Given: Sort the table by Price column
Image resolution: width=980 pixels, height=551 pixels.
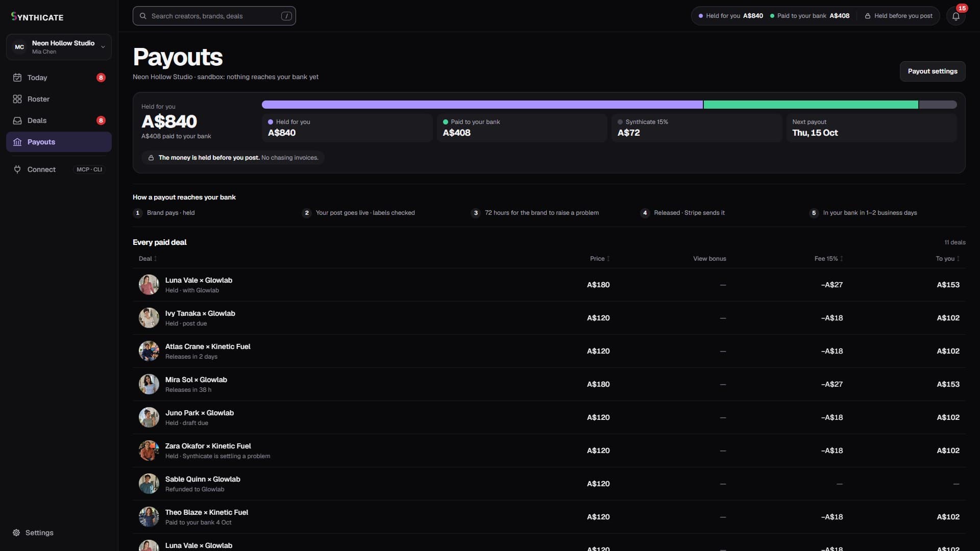Looking at the screenshot, I should coord(600,259).
